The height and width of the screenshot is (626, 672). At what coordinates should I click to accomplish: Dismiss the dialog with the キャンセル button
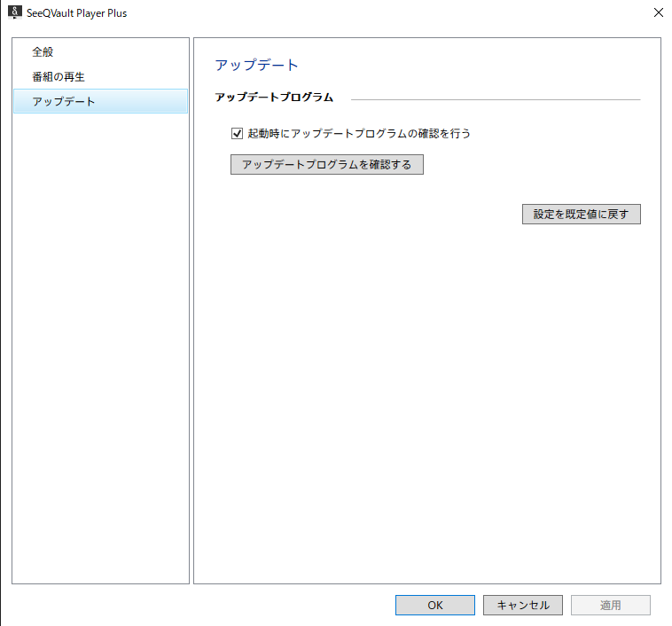coord(522,605)
